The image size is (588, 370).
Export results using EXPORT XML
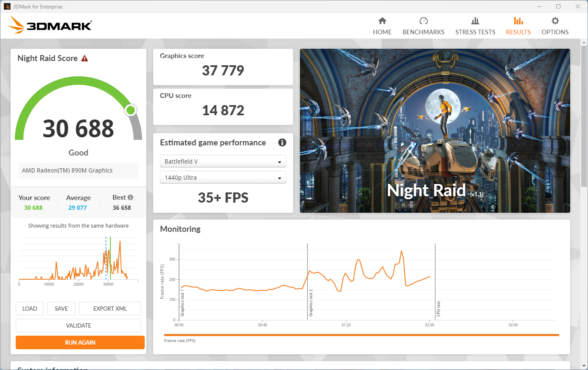pos(110,309)
